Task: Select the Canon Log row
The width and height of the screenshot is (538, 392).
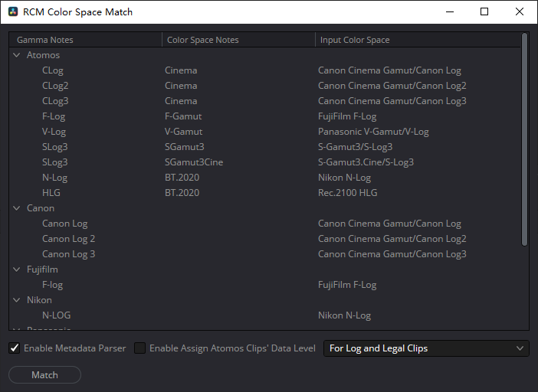Action: (264, 224)
